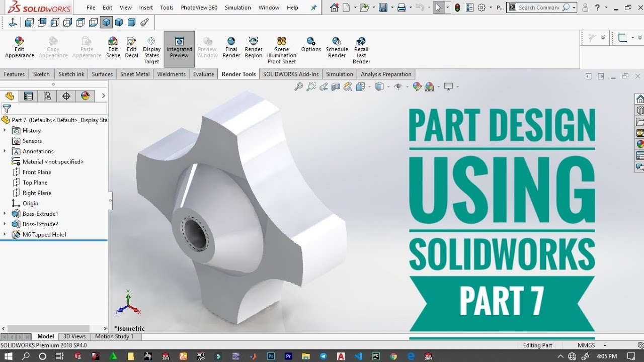Screen dimensions: 644x362
Task: Switch to the Sheet Metal tab
Action: (135, 74)
